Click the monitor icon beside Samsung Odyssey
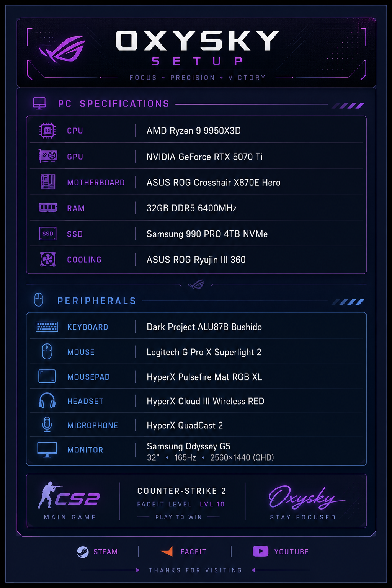Viewport: 392px width, 588px height. pos(47,449)
